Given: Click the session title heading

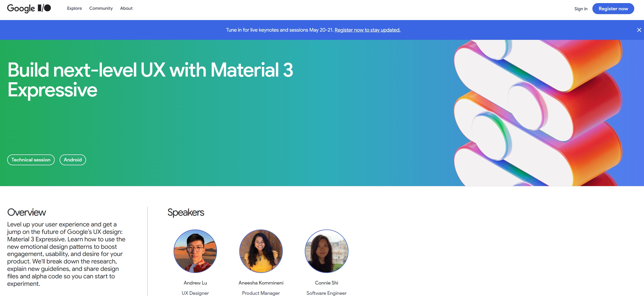Looking at the screenshot, I should click(150, 80).
